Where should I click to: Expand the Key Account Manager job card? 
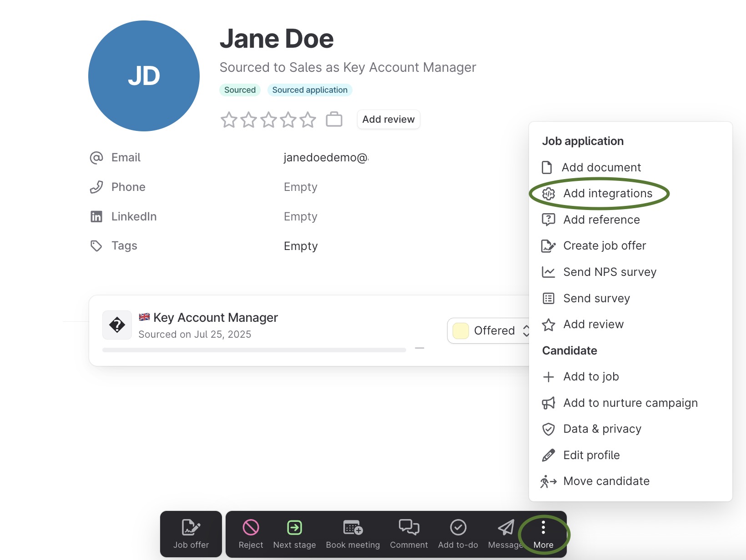tap(419, 348)
